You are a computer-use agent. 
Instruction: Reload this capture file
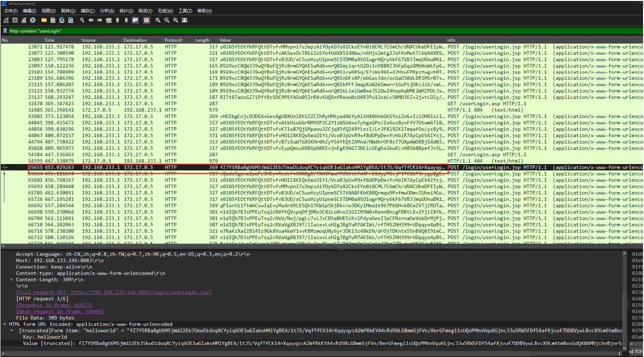coord(71,20)
